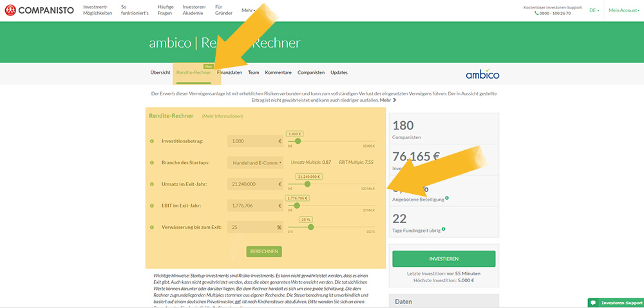Click the 76.165 € investment amount
This screenshot has height=308, width=644.
click(x=417, y=157)
